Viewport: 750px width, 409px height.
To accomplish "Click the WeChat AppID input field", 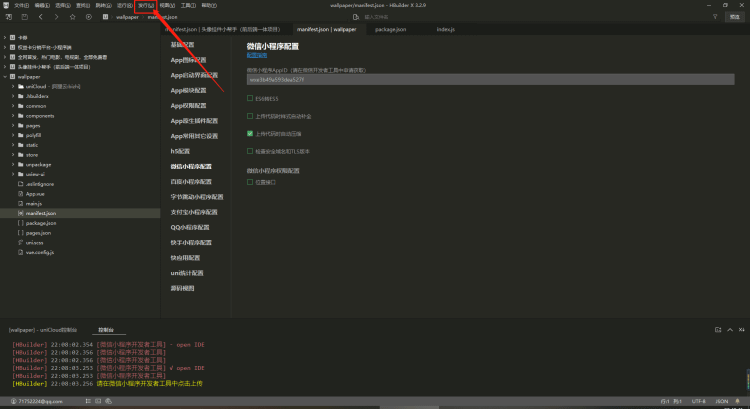I will [490, 79].
